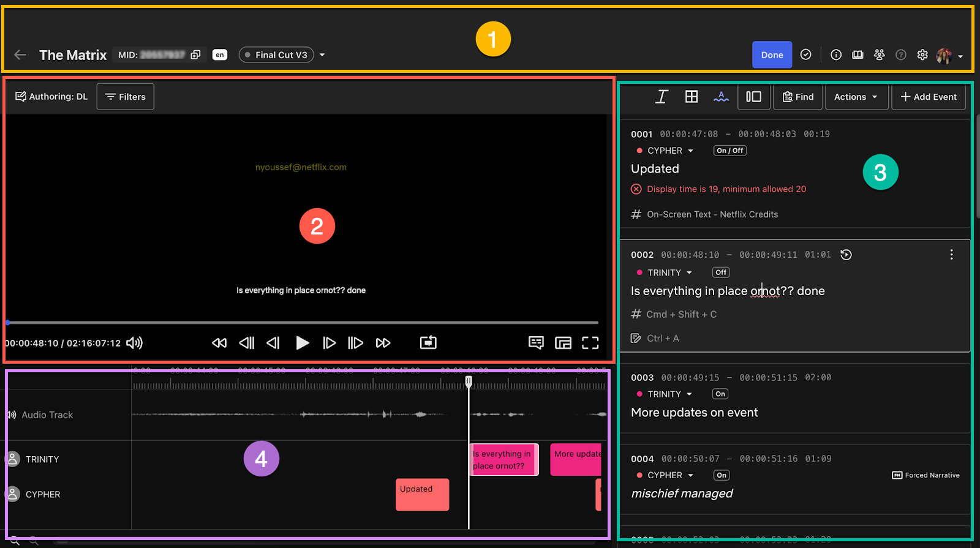Viewport: 980px width, 548px height.
Task: Open the three-dot menu on event 0002
Action: point(951,255)
